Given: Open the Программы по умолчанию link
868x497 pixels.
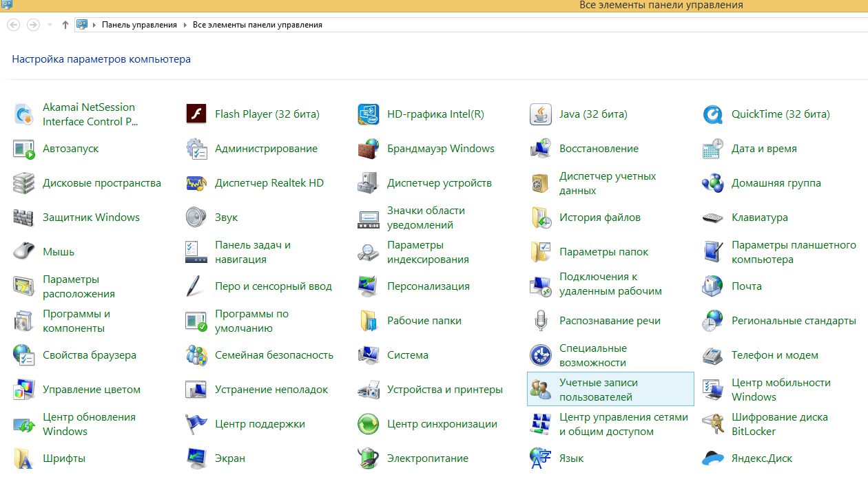Looking at the screenshot, I should click(251, 321).
